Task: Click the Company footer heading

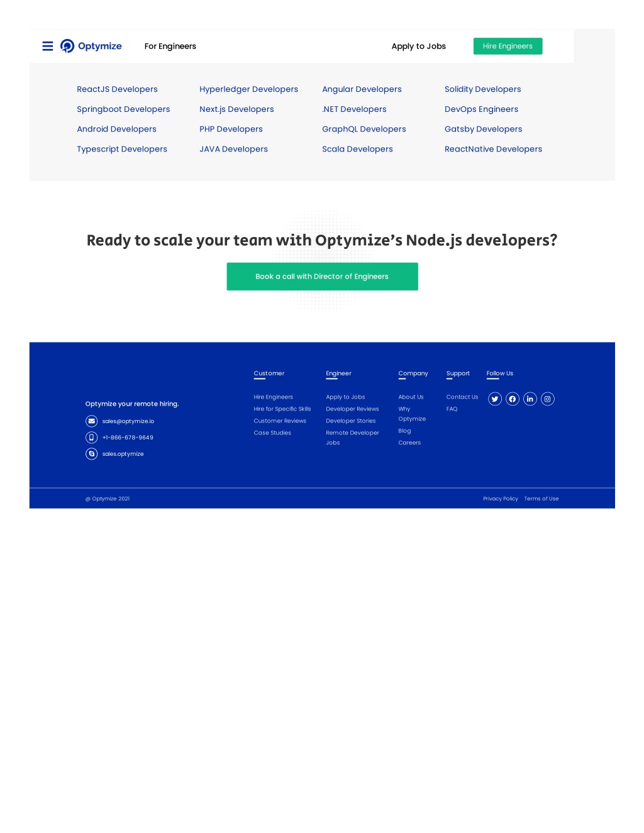Action: point(413,373)
